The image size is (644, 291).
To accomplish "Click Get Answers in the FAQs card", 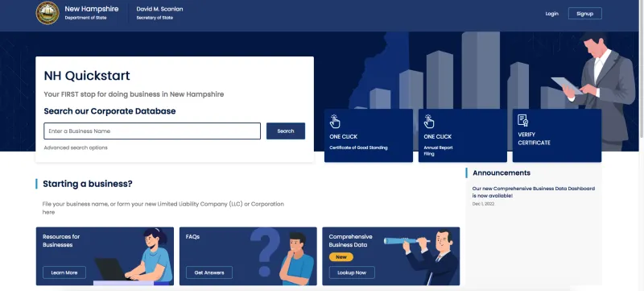I will pos(209,272).
